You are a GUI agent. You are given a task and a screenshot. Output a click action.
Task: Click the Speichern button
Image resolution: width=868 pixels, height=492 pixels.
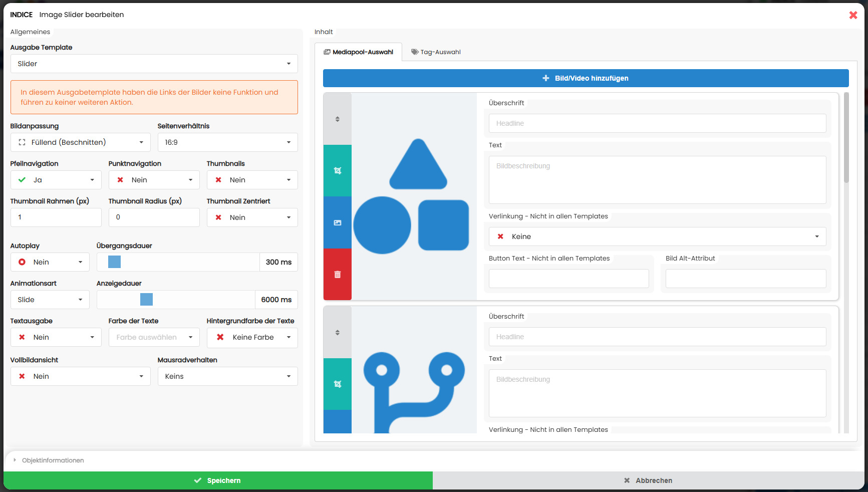[218, 480]
